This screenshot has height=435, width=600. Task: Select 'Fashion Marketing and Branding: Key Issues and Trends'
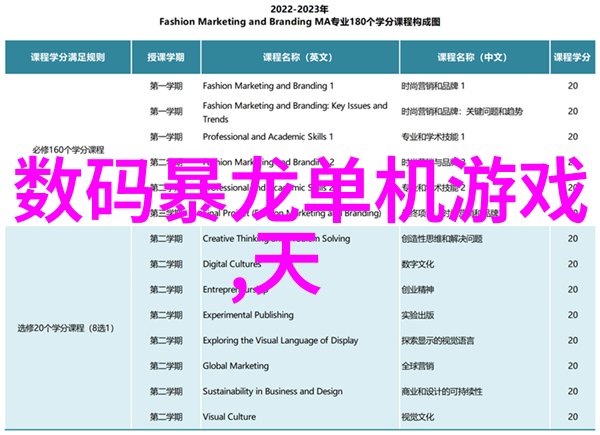(x=295, y=112)
